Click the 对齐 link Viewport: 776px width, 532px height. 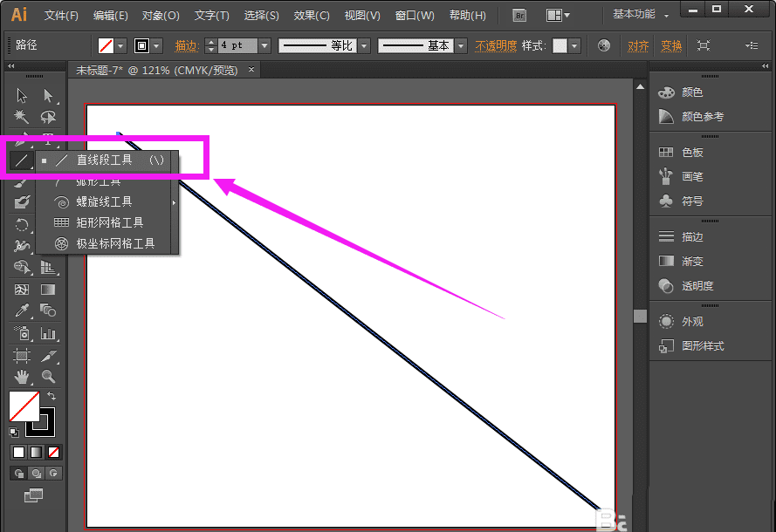638,46
